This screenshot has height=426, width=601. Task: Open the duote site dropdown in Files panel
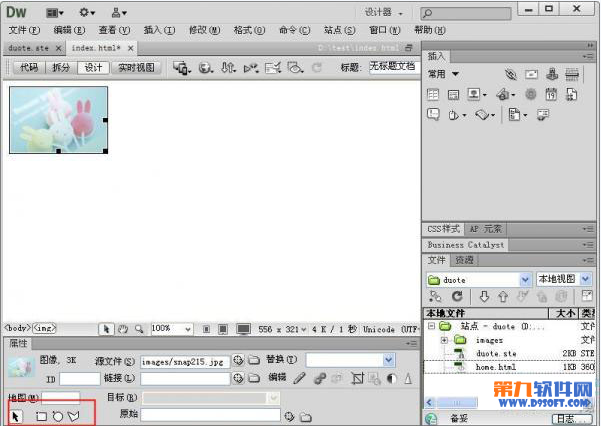click(x=478, y=280)
